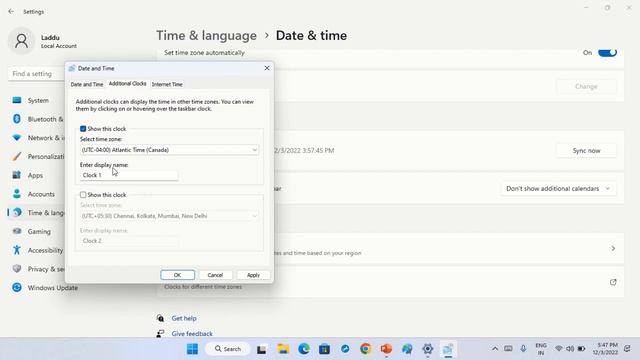
Task: Click the microphone icon in system tray
Action: pos(523,349)
